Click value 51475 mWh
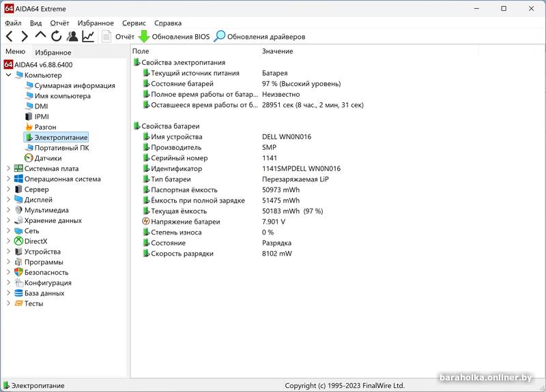The image size is (546, 392). [281, 200]
